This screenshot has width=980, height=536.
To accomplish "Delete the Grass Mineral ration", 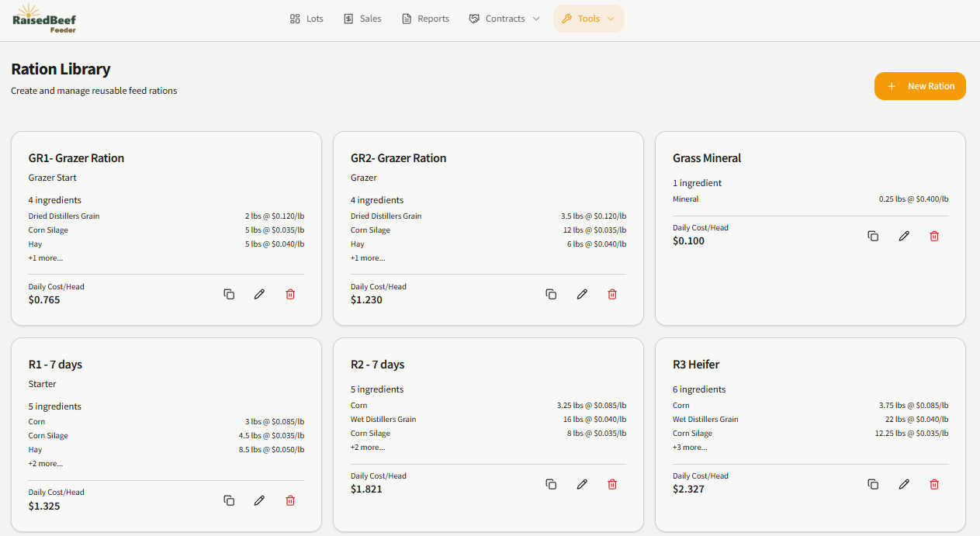I will [x=934, y=236].
